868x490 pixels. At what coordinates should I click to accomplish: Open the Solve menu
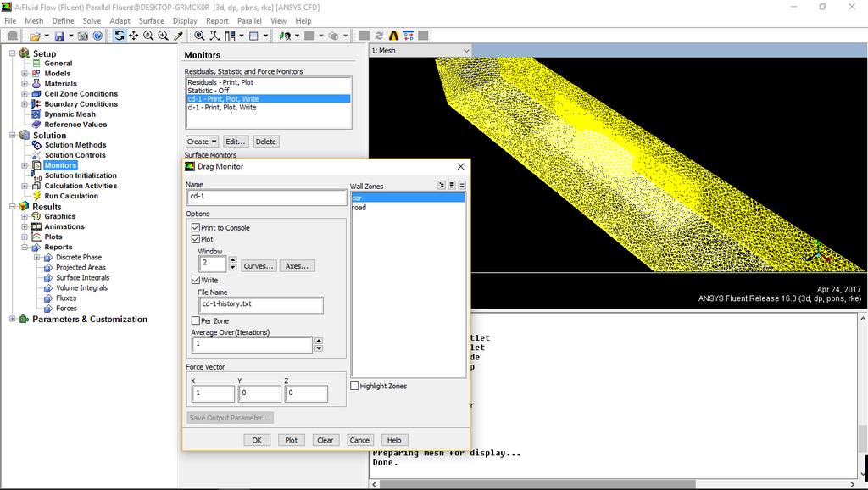coord(92,21)
